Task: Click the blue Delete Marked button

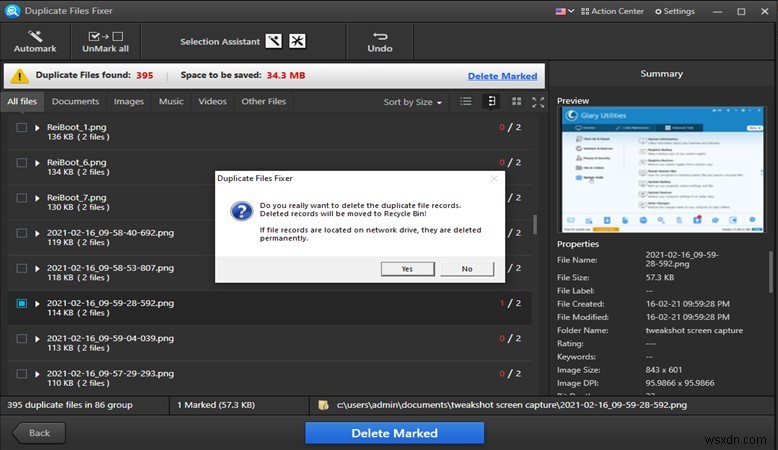Action: point(394,433)
